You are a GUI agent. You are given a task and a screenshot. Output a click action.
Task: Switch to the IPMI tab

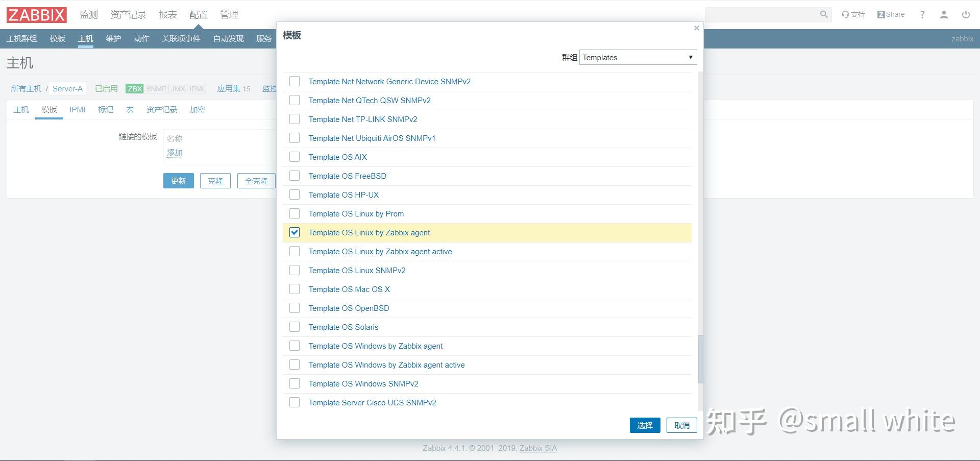coord(77,110)
